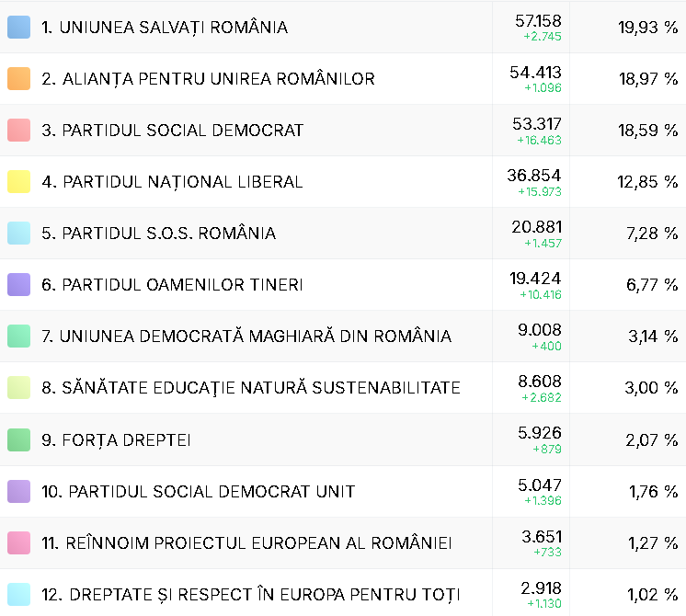Open the Uniunea Salvați România party name
The image size is (686, 616).
click(165, 28)
